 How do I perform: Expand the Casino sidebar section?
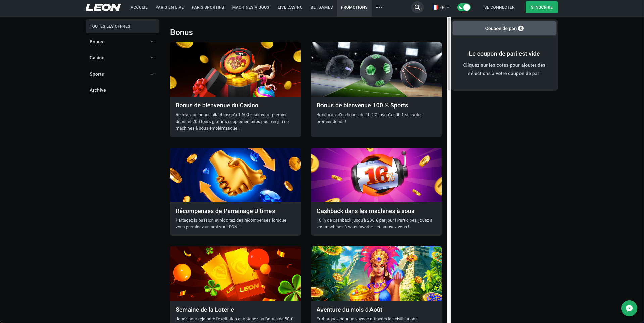tap(122, 58)
